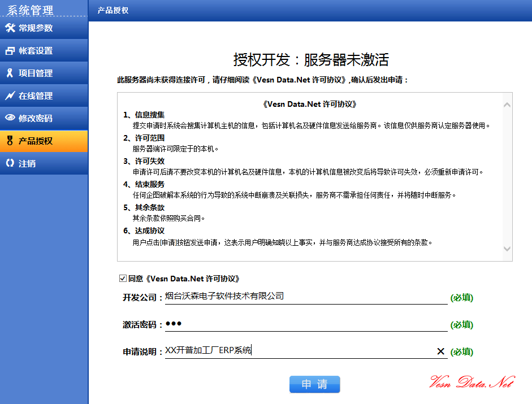
Task: Clear the 申请说明 field with the X icon
Action: point(440,351)
